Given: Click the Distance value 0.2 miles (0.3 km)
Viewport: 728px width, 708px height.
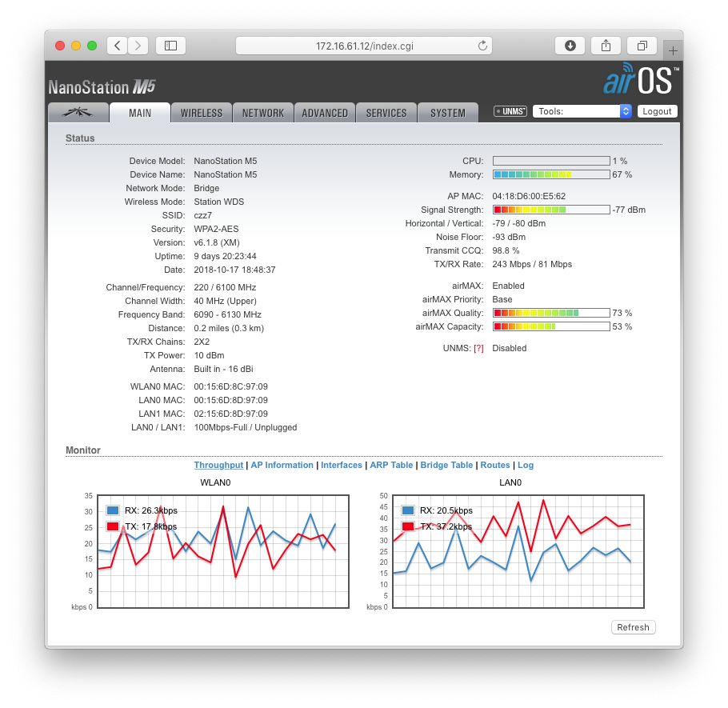Looking at the screenshot, I should (229, 328).
